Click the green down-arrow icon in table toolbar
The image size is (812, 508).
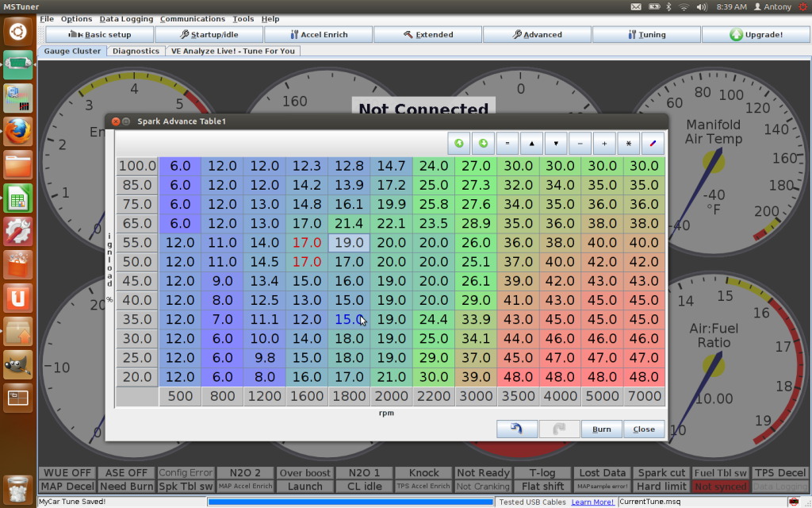click(x=483, y=144)
